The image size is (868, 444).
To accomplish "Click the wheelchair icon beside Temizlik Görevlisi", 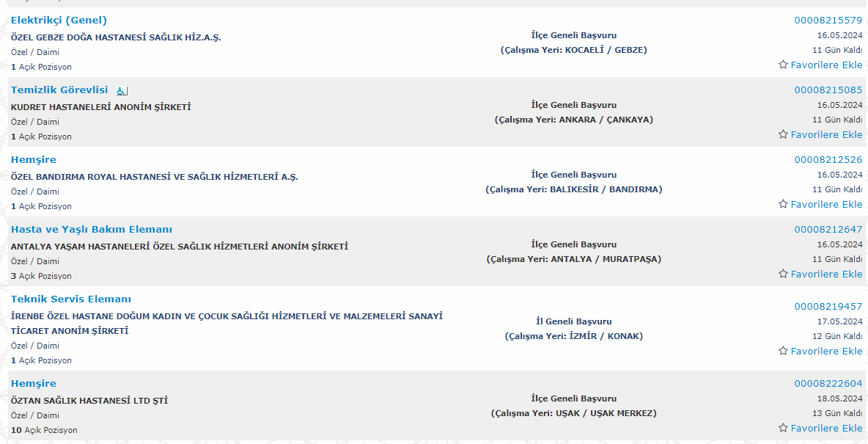I will coord(122,90).
